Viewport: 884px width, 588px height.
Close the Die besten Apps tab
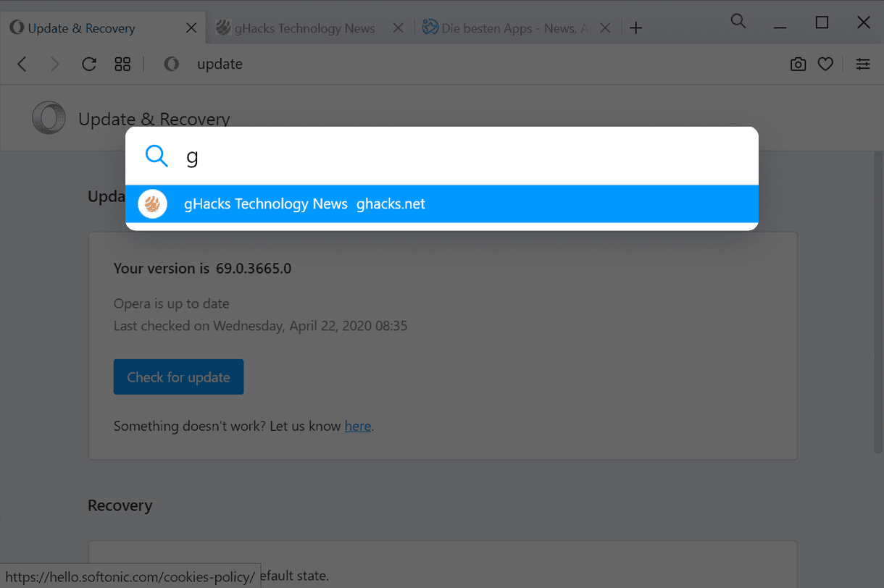[605, 28]
